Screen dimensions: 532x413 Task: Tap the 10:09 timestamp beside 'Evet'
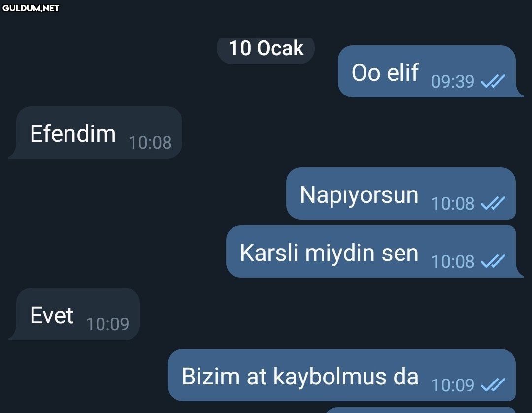tap(107, 324)
